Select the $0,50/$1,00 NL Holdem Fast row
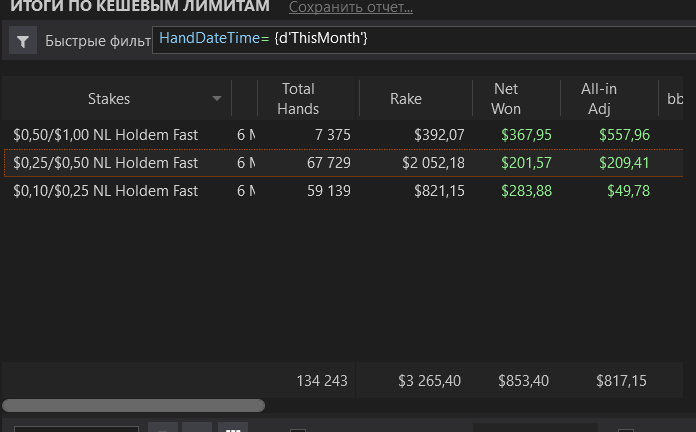The image size is (696, 432). (106, 134)
